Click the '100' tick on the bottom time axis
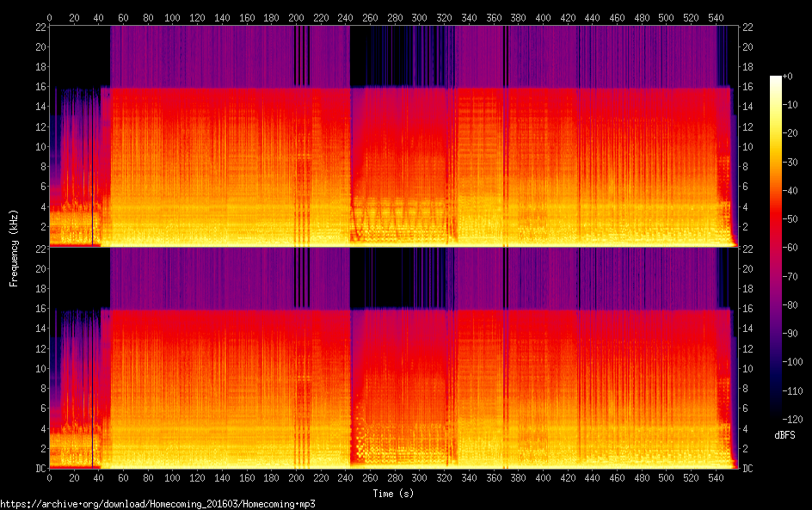 pyautogui.click(x=173, y=477)
